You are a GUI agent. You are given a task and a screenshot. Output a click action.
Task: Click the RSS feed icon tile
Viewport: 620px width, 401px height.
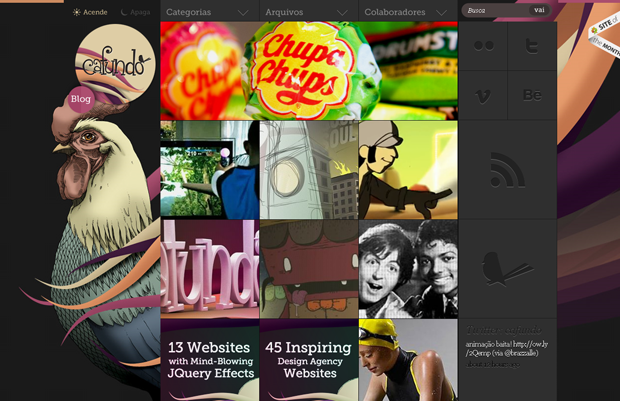tap(508, 170)
